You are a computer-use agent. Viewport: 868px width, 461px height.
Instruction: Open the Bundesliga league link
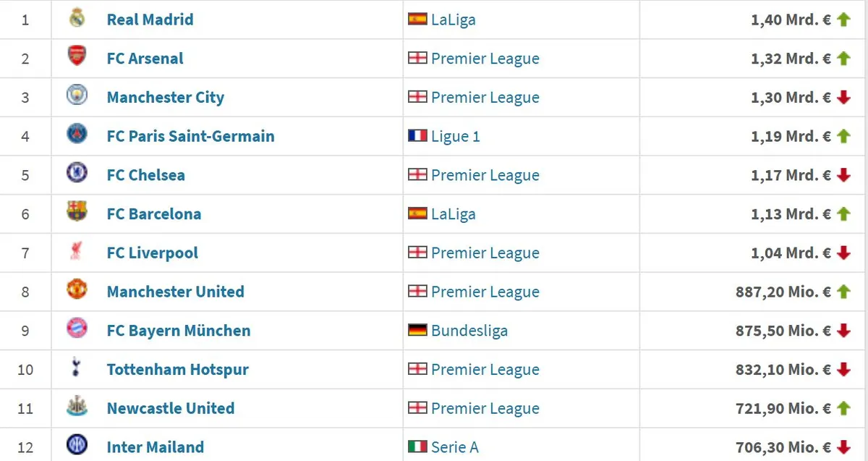click(469, 331)
